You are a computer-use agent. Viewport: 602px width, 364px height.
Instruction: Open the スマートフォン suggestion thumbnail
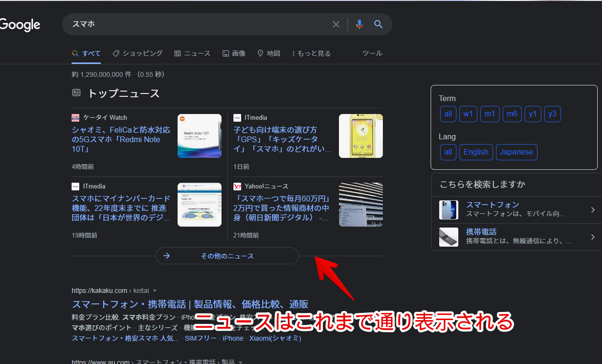[x=449, y=210]
